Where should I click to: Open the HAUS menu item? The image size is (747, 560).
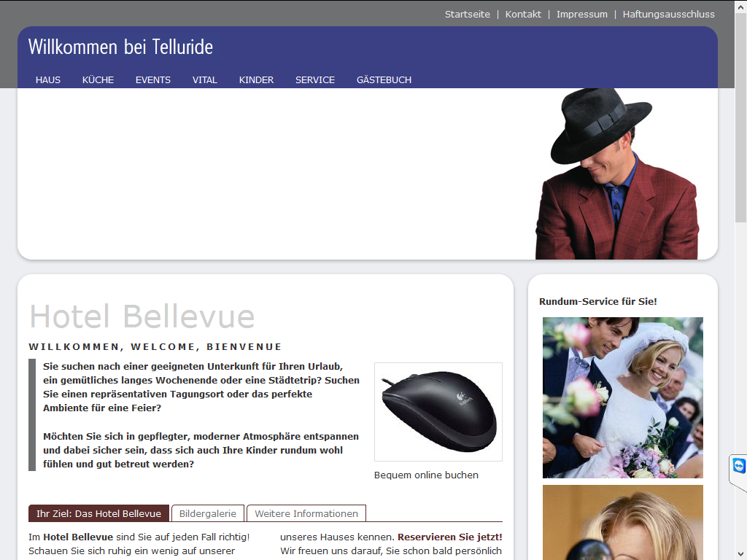coord(48,80)
